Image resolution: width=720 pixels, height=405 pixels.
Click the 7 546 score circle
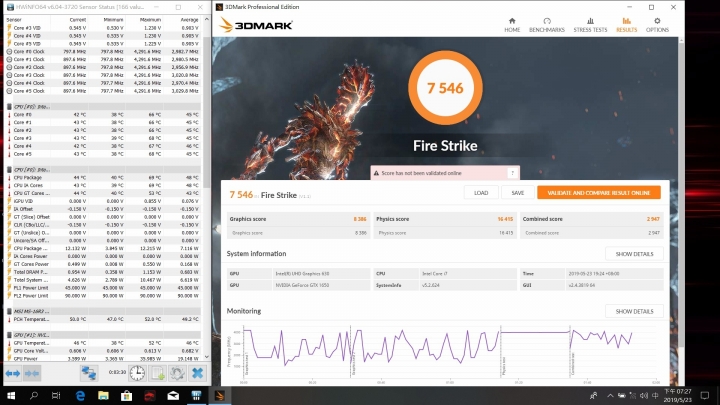(x=445, y=88)
